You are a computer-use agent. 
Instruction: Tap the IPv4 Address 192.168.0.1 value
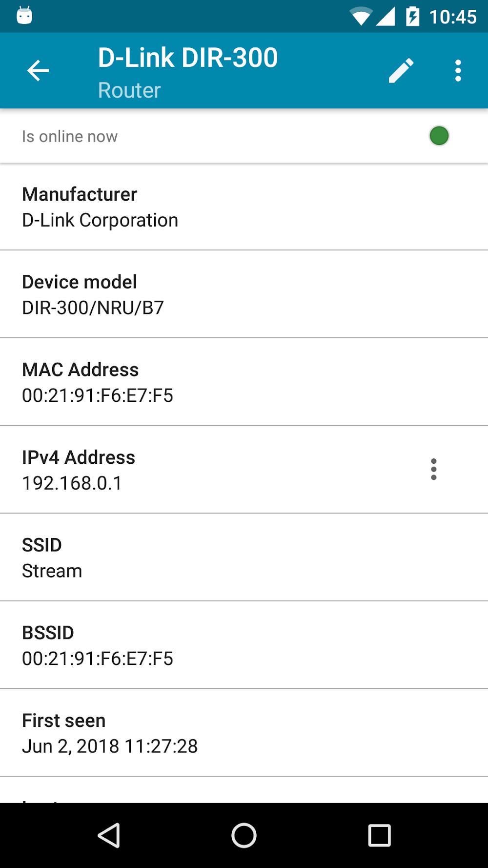point(72,483)
